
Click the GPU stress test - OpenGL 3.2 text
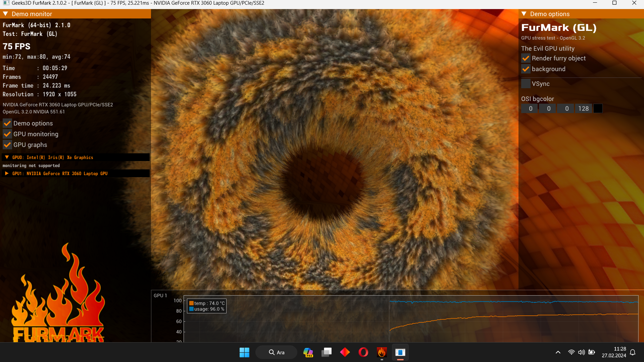point(553,38)
